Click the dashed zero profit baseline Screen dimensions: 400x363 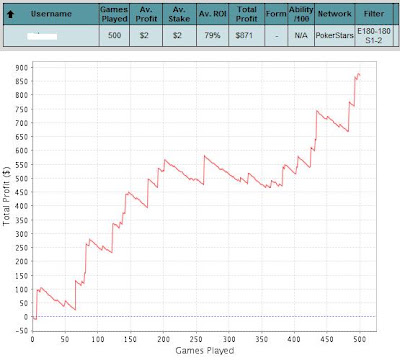204,316
